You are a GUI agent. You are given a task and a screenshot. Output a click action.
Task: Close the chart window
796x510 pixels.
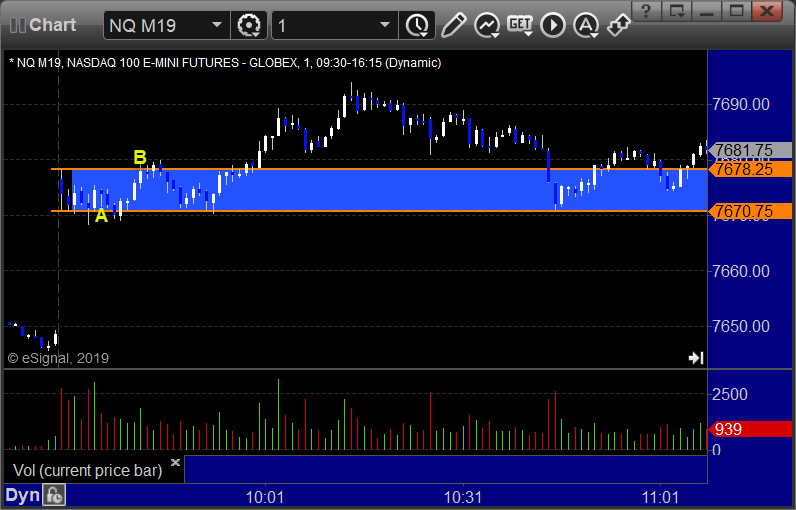click(x=767, y=11)
